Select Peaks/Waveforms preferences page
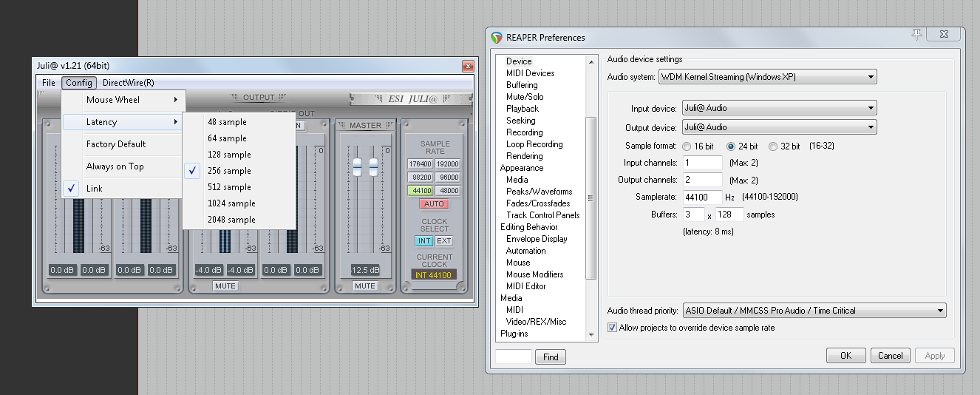The height and width of the screenshot is (395, 980). (x=538, y=192)
